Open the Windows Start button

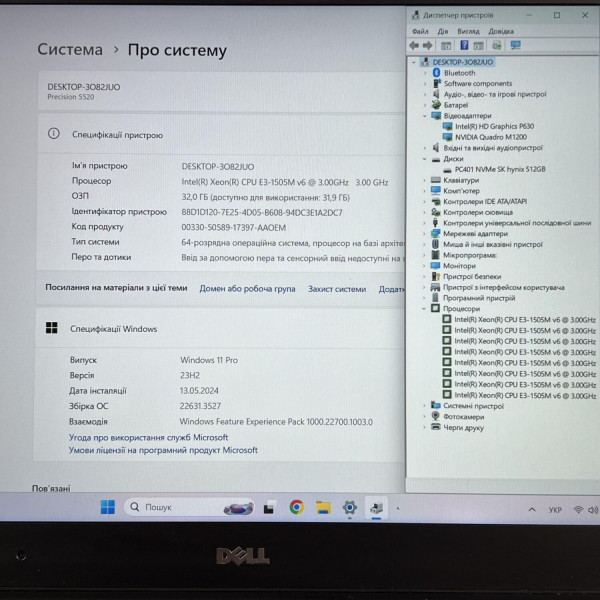tap(108, 507)
